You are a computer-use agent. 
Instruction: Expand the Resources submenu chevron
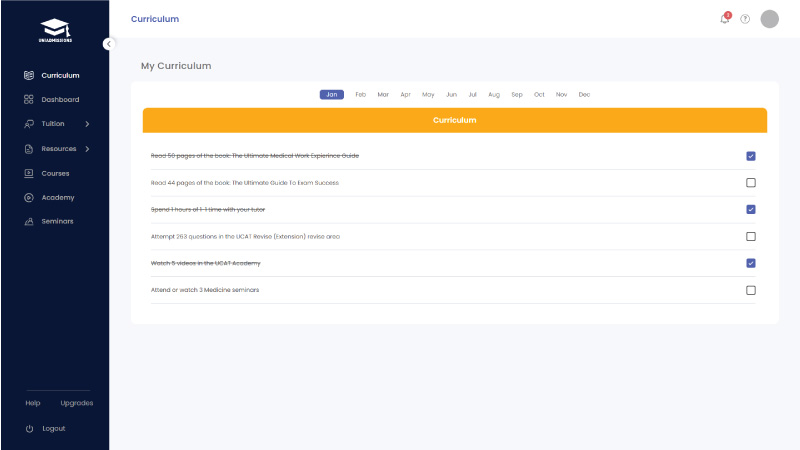87,149
